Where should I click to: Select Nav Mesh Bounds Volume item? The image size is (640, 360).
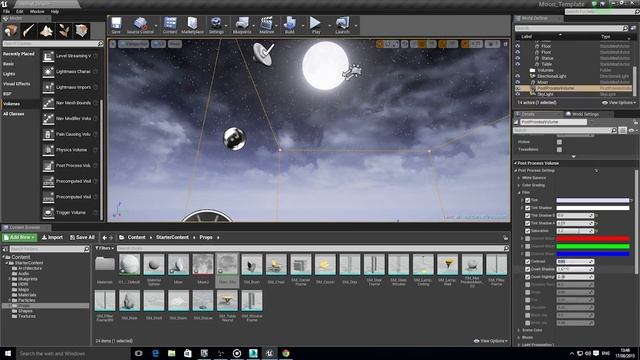tap(70, 103)
